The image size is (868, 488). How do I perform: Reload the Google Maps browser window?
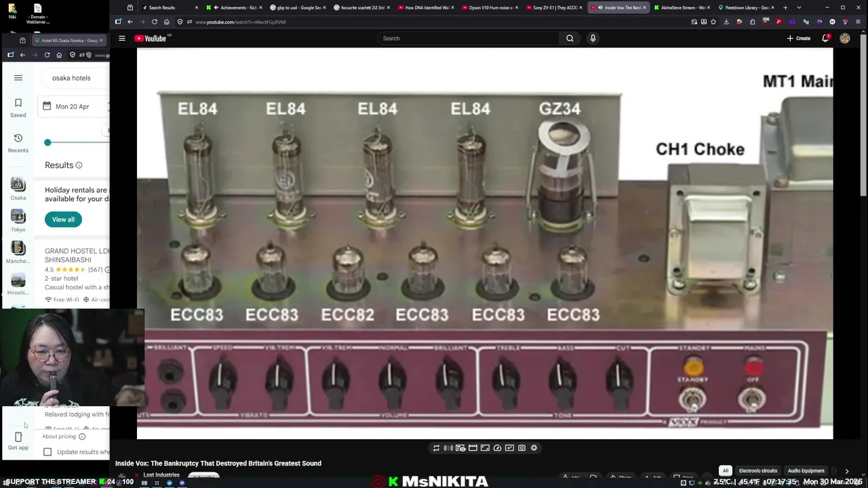[x=47, y=55]
